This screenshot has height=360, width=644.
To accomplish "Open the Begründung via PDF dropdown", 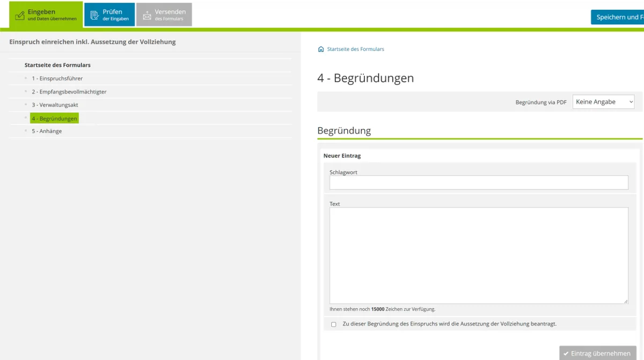I will (x=604, y=102).
